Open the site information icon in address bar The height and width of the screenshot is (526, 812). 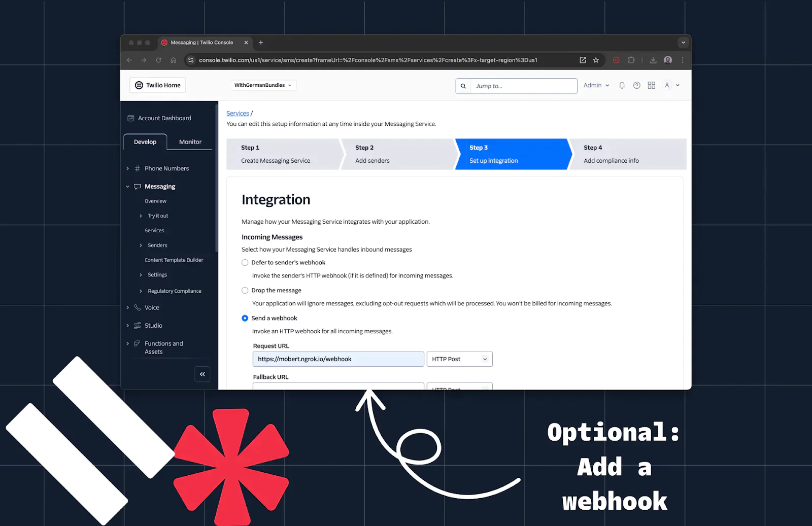191,60
